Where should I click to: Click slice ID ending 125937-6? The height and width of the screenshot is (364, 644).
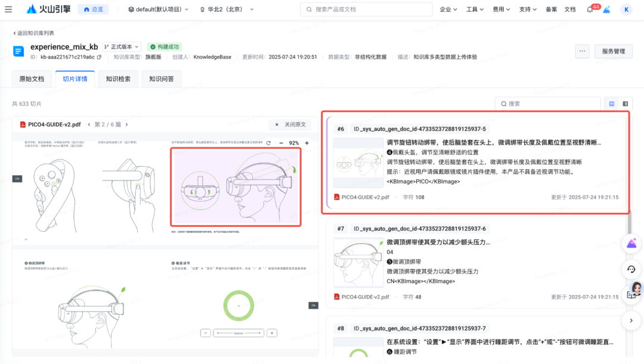point(419,229)
